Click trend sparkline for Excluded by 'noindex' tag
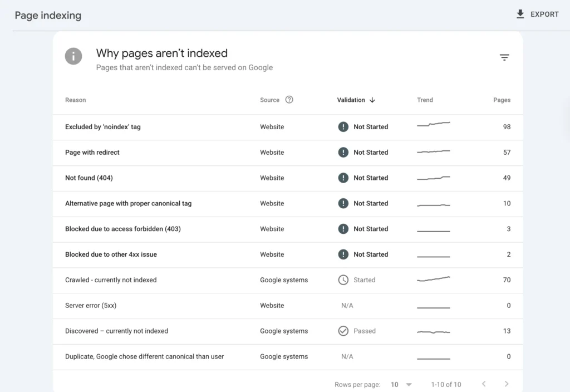 click(433, 124)
